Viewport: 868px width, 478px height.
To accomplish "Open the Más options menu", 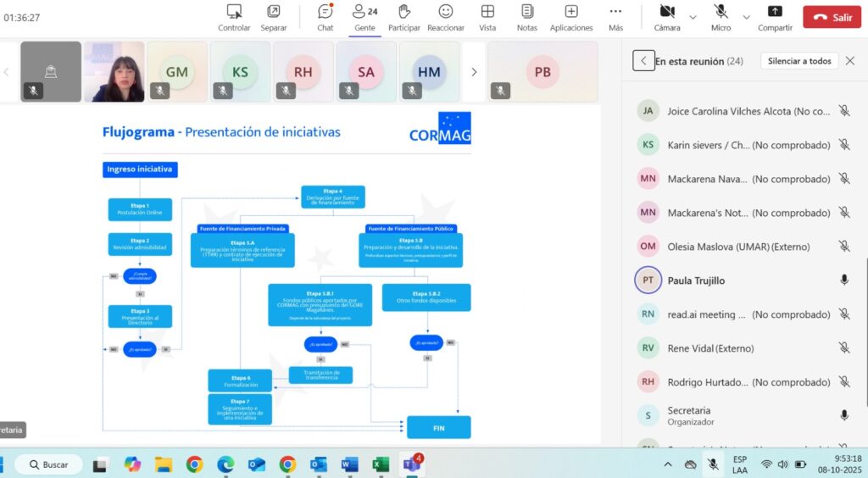I will (615, 16).
